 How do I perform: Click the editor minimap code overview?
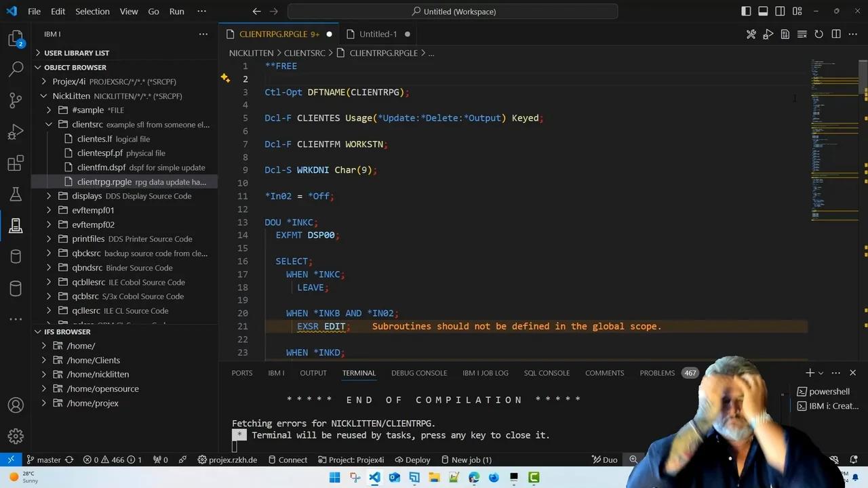click(835, 139)
